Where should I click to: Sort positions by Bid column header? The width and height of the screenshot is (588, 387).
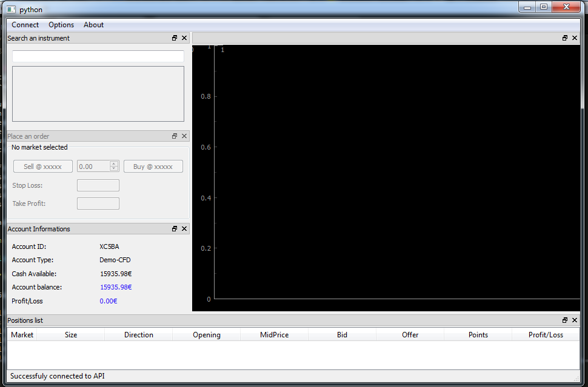(342, 334)
